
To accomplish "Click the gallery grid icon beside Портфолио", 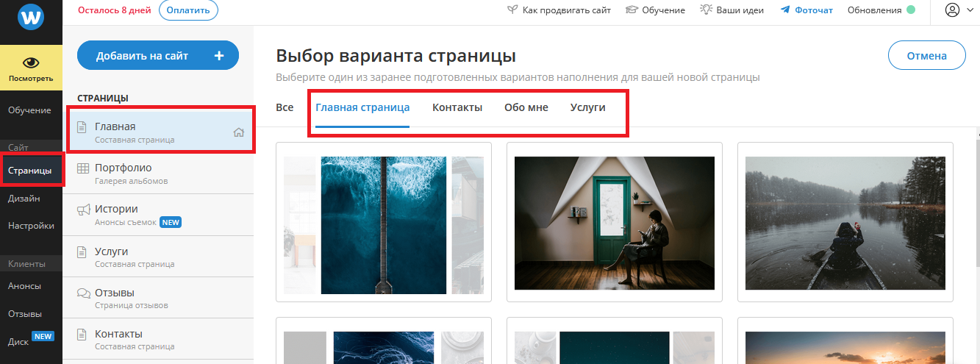I will 83,168.
